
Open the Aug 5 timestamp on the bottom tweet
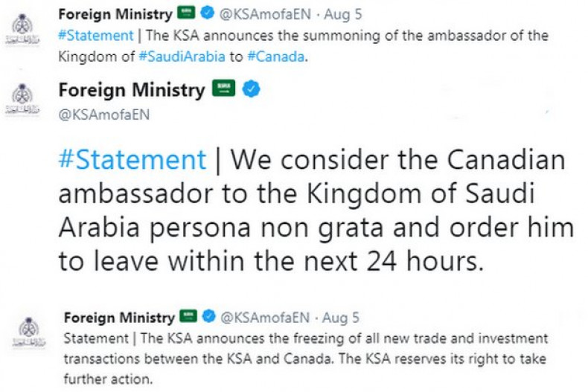click(x=341, y=318)
